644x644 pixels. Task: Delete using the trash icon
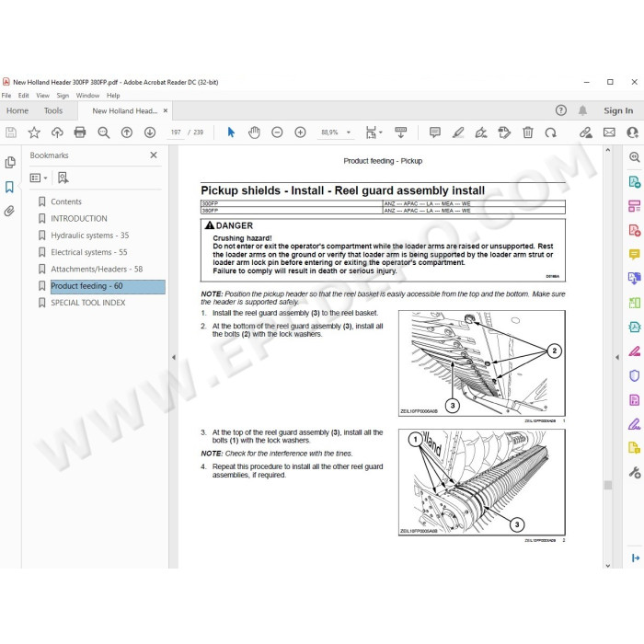tap(528, 132)
